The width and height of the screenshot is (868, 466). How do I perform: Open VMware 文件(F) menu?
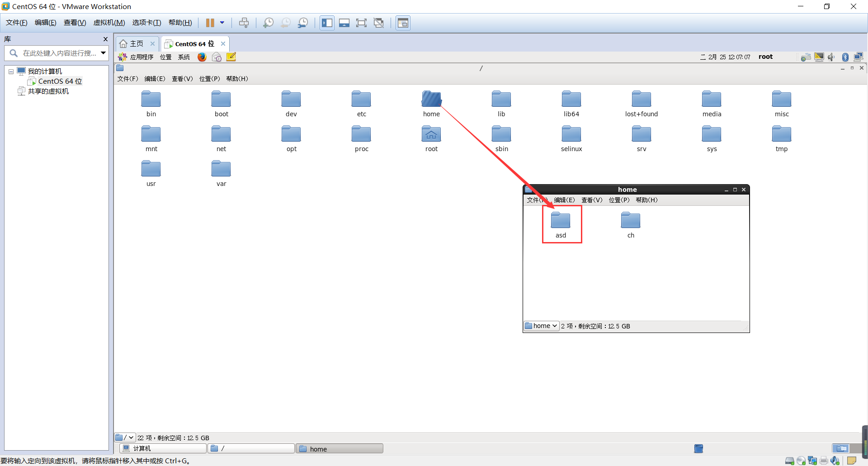[17, 23]
